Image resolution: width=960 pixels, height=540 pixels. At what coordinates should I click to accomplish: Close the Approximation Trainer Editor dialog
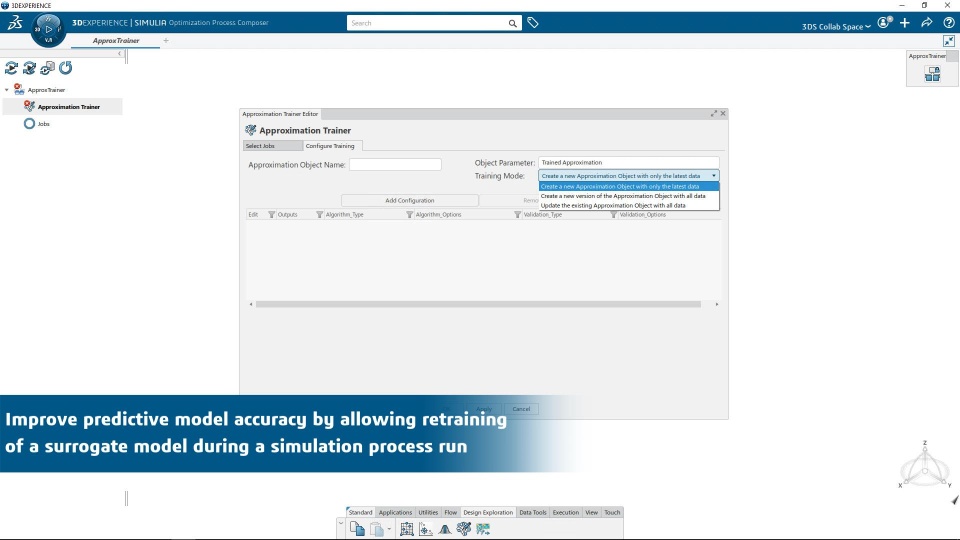[x=723, y=114]
